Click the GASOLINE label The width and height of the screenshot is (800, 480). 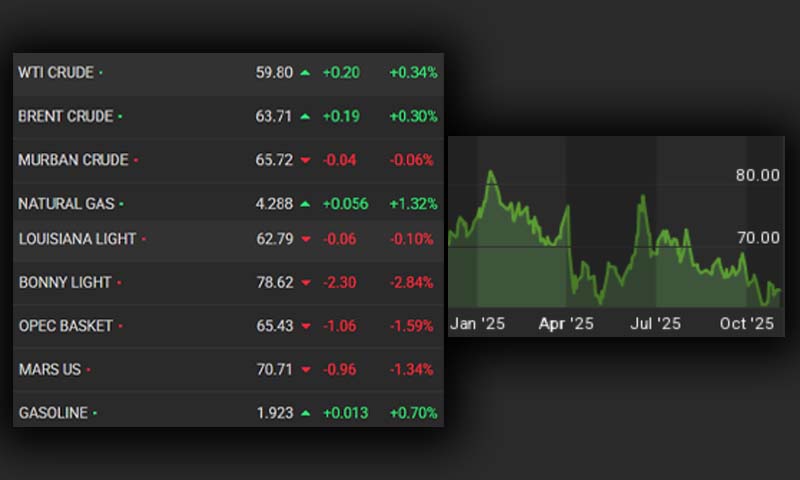[53, 413]
